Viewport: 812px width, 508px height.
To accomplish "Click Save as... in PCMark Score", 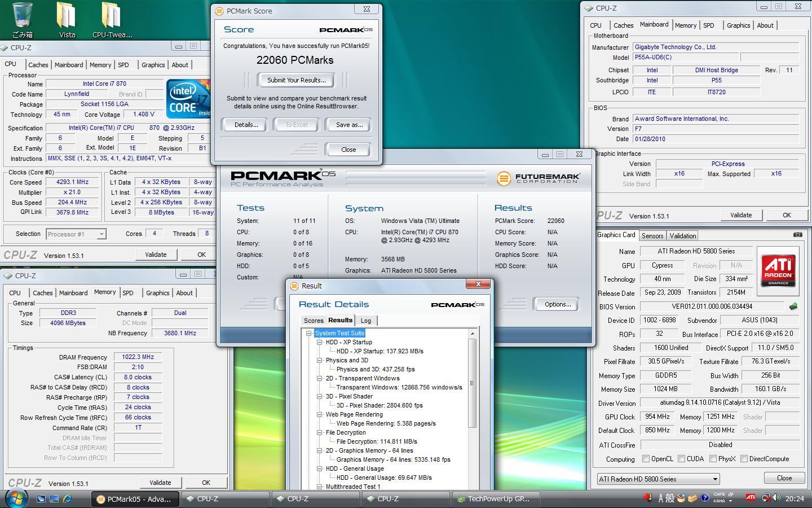I will coord(349,125).
